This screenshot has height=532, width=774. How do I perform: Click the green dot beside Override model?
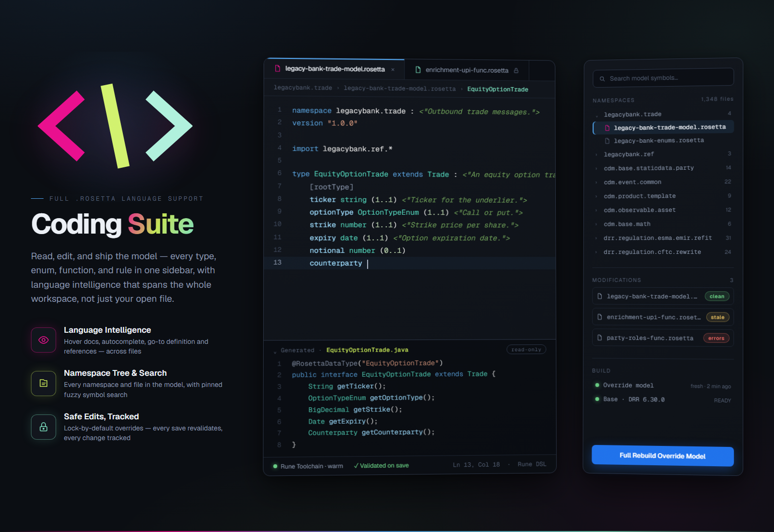597,385
